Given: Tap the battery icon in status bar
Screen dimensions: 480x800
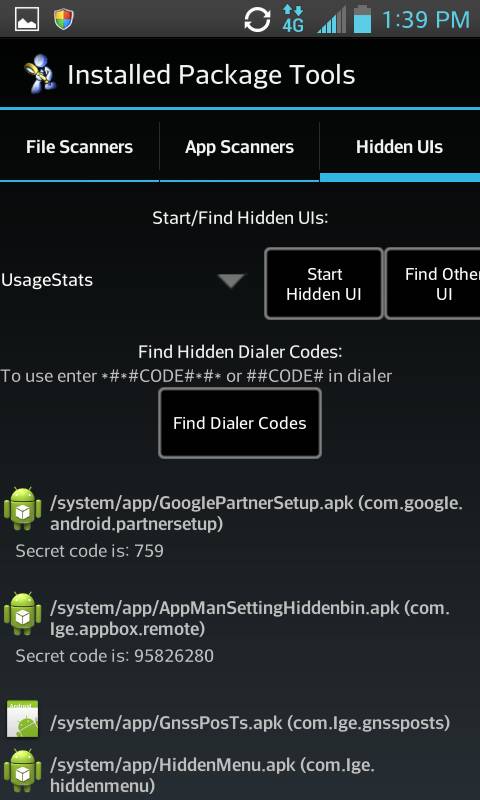Looking at the screenshot, I should pyautogui.click(x=362, y=19).
